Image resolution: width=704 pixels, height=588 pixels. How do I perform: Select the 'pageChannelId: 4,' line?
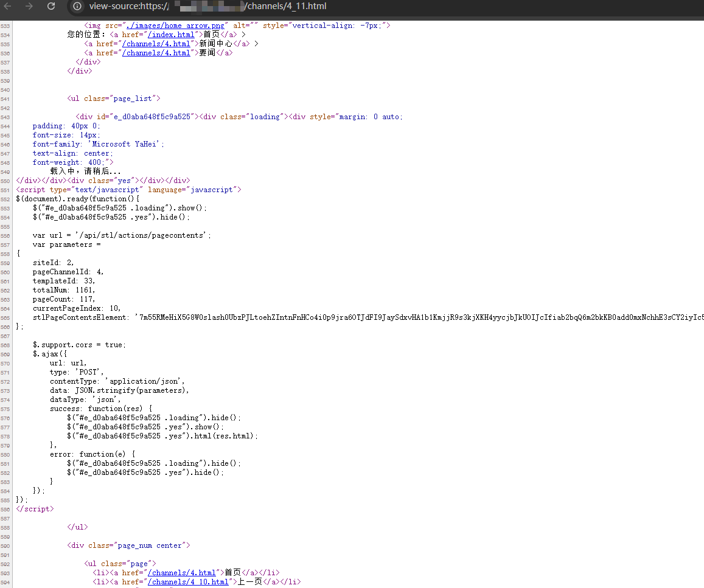68,272
